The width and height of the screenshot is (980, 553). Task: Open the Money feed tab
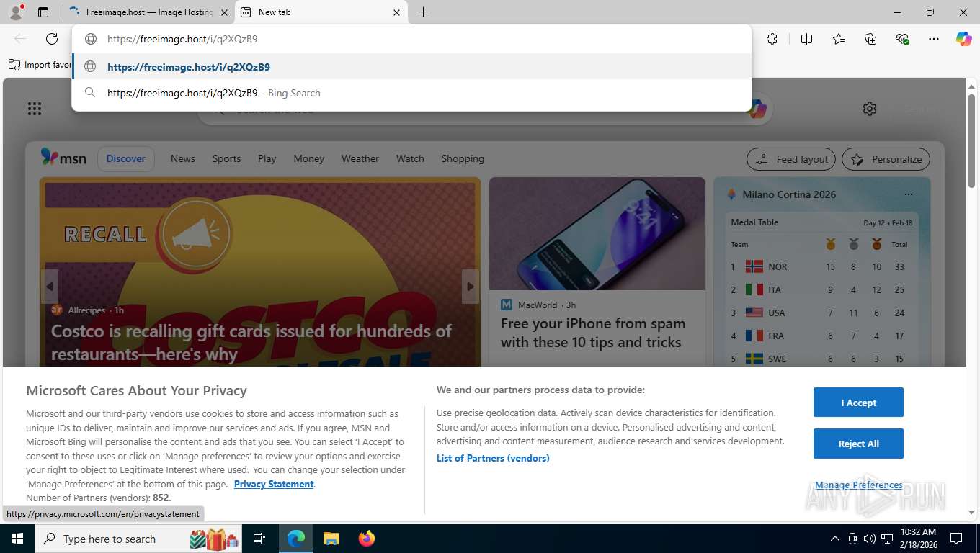(x=308, y=158)
